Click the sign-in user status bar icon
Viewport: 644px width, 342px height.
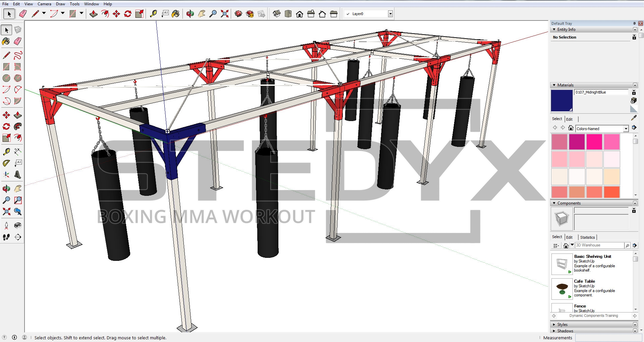[24, 337]
